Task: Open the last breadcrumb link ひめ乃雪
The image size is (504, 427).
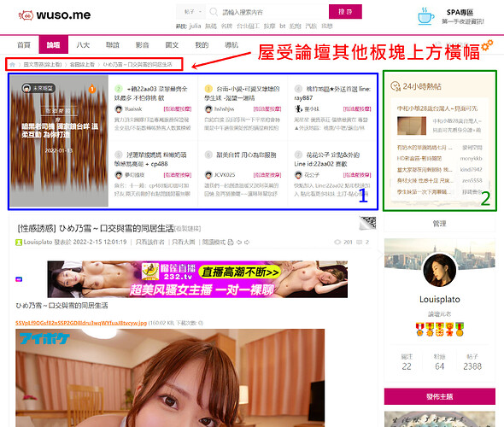Action: pyautogui.click(x=138, y=65)
